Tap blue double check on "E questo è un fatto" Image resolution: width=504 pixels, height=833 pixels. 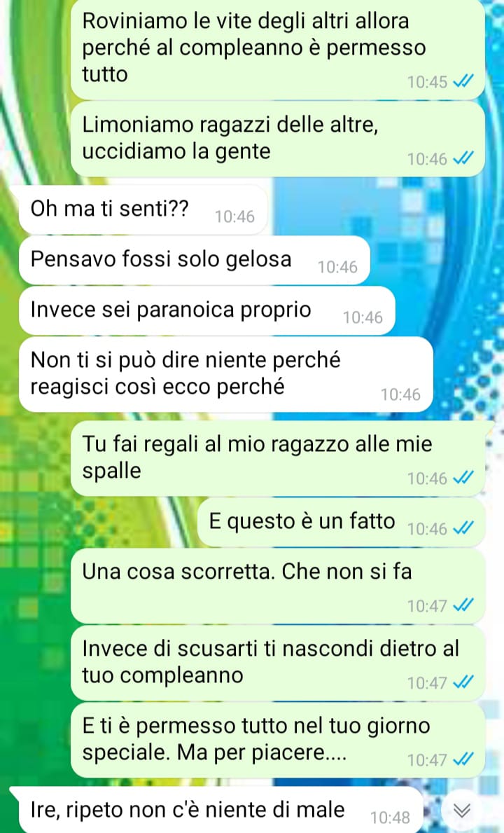pos(463,528)
